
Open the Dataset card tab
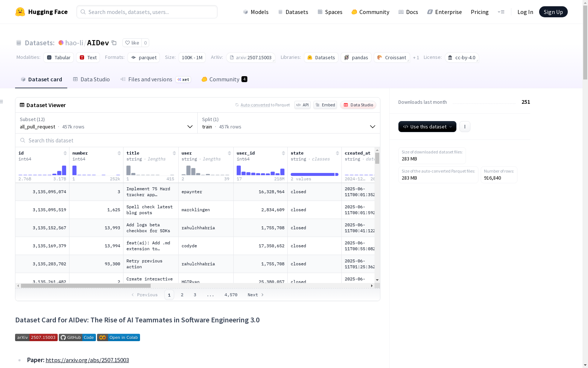tap(41, 79)
